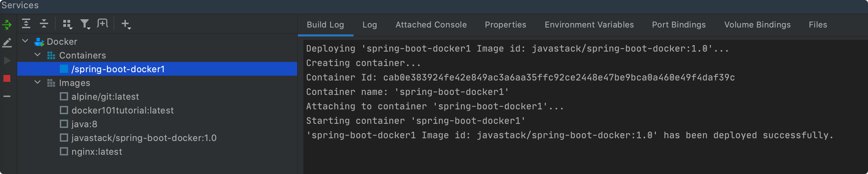Screen dimensions: 868x174
Task: Collapse the Containers node chevron
Action: click(x=37, y=55)
